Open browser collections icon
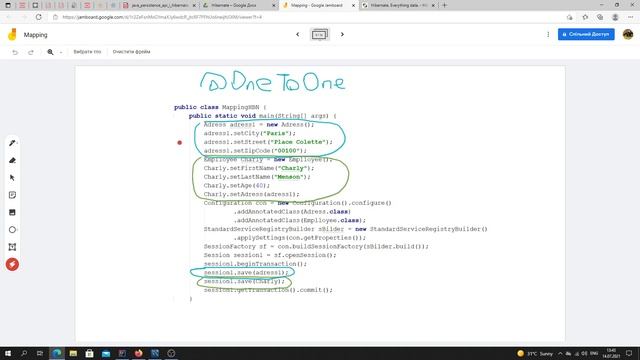 [x=600, y=17]
